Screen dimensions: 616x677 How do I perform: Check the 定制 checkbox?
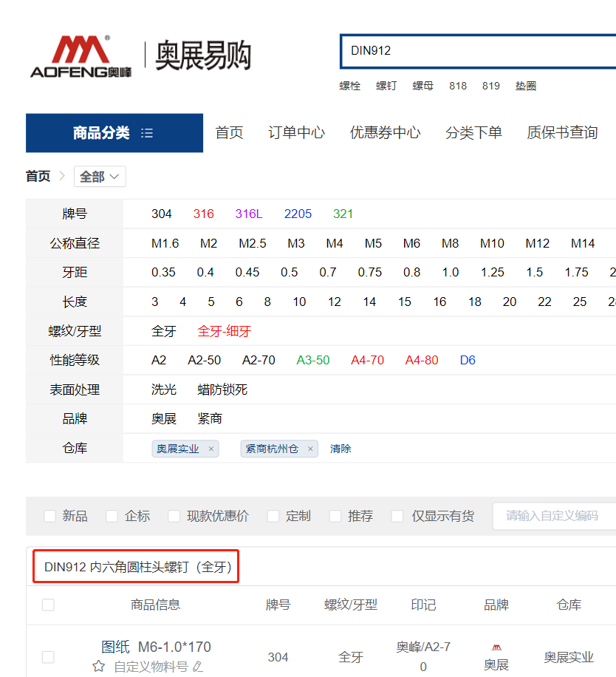pos(273,516)
